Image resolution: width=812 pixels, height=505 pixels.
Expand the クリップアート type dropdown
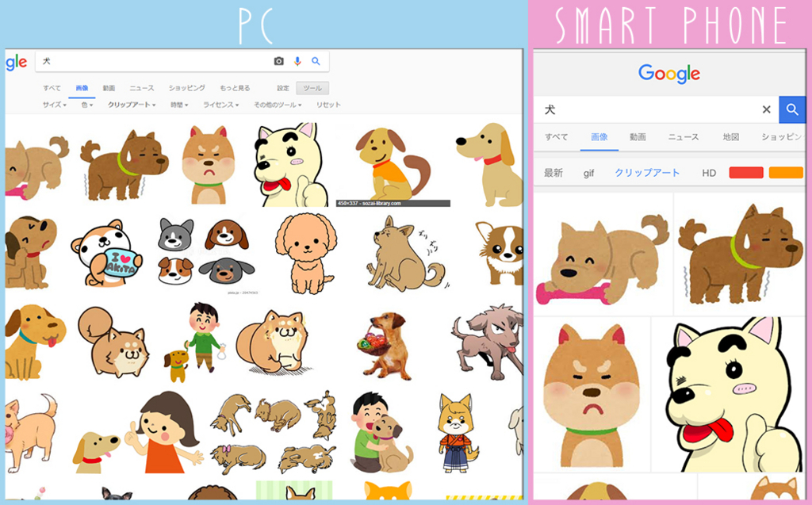(x=132, y=105)
